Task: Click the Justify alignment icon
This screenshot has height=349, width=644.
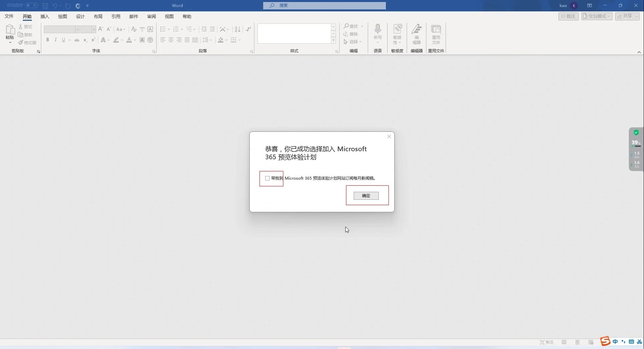Action: pyautogui.click(x=187, y=40)
